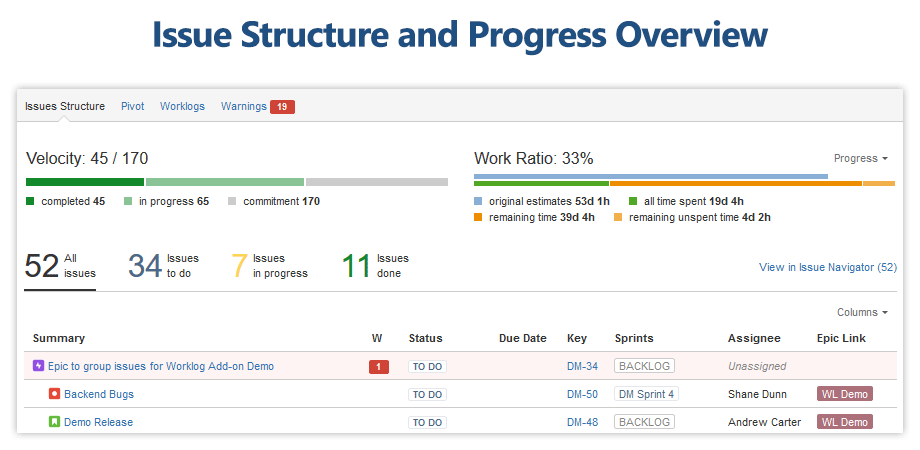Viewport: 920px width, 450px height.
Task: Filter by 11 Issues done
Action: (376, 266)
